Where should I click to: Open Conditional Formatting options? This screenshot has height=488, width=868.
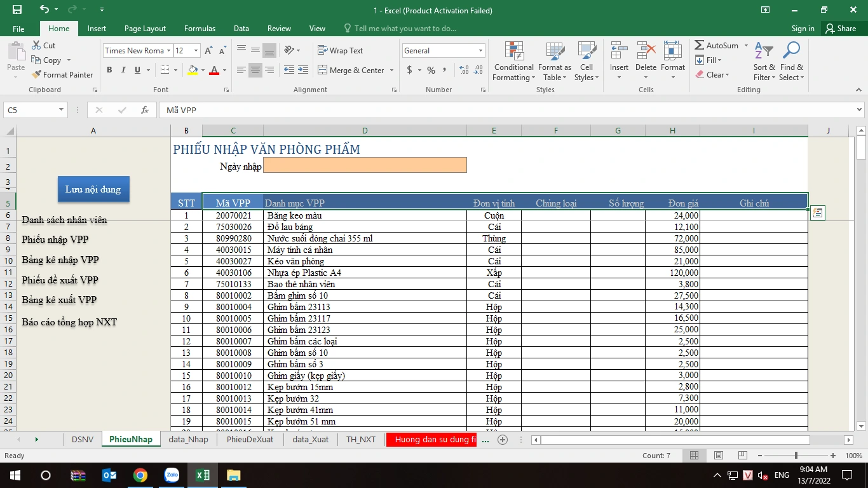point(513,62)
